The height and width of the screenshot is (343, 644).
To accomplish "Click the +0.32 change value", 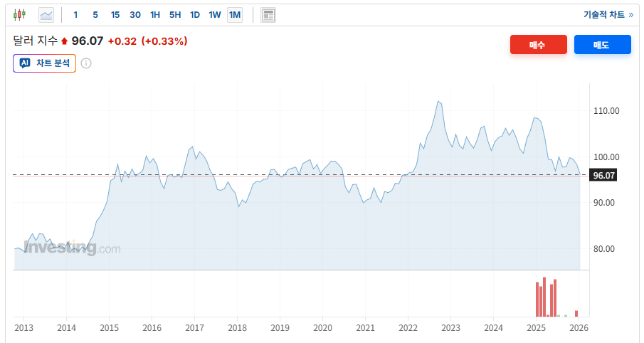I will pyautogui.click(x=122, y=41).
